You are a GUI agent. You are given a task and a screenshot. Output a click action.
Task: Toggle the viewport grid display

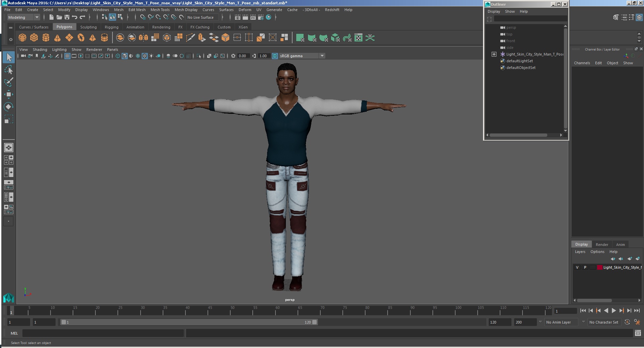67,56
